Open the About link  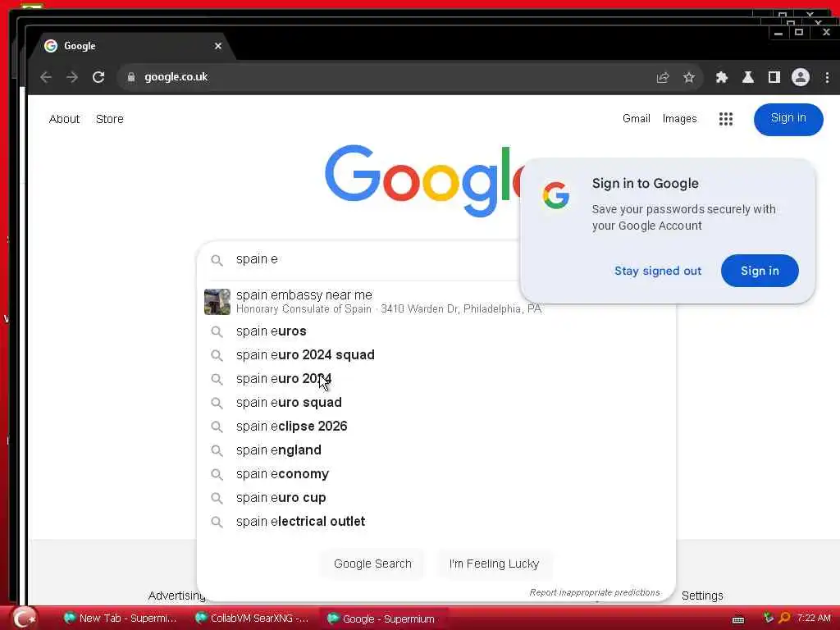(x=64, y=119)
